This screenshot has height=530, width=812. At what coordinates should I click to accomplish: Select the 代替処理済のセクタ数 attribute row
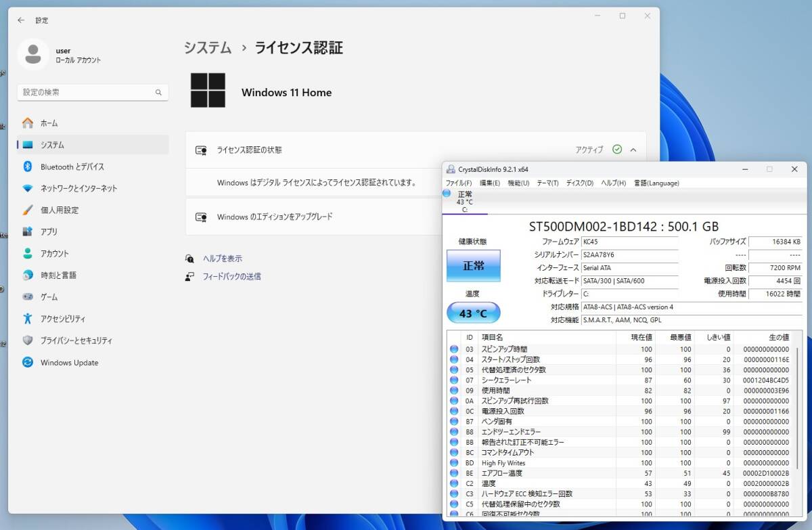tap(620, 370)
